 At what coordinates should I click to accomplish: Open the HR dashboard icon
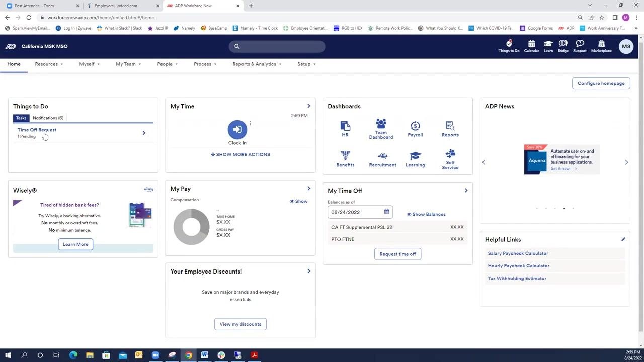click(345, 129)
